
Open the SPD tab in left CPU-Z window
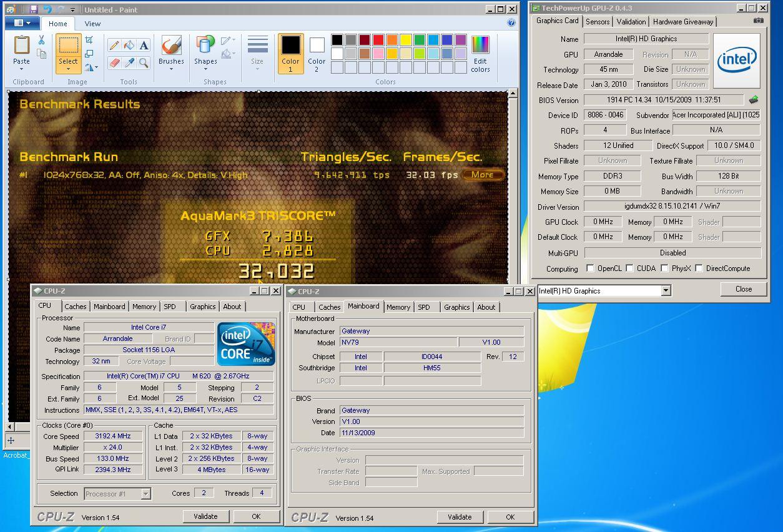[170, 307]
